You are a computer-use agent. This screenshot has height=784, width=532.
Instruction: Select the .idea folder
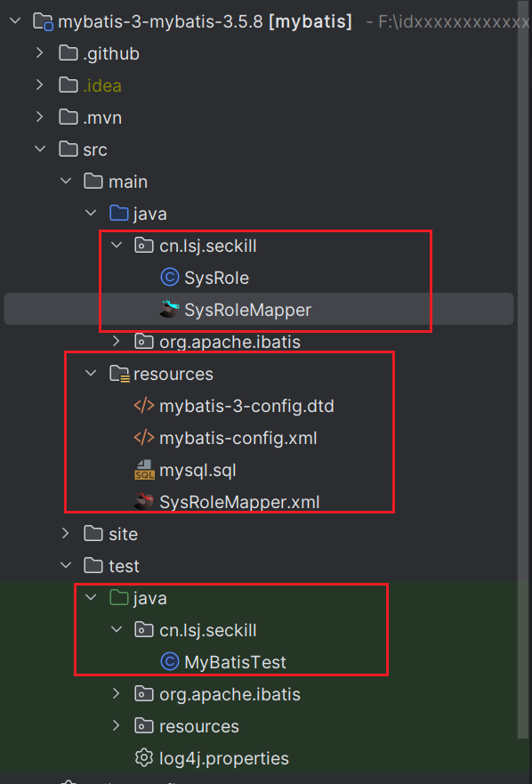point(89,85)
